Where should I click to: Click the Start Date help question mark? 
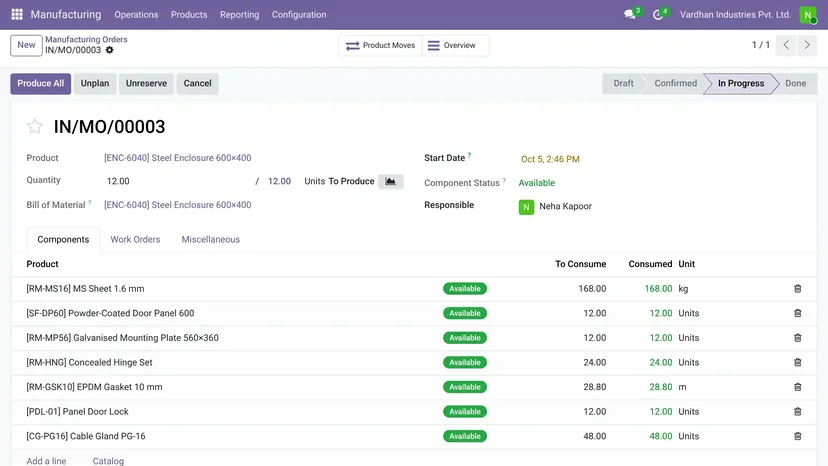[x=469, y=155]
